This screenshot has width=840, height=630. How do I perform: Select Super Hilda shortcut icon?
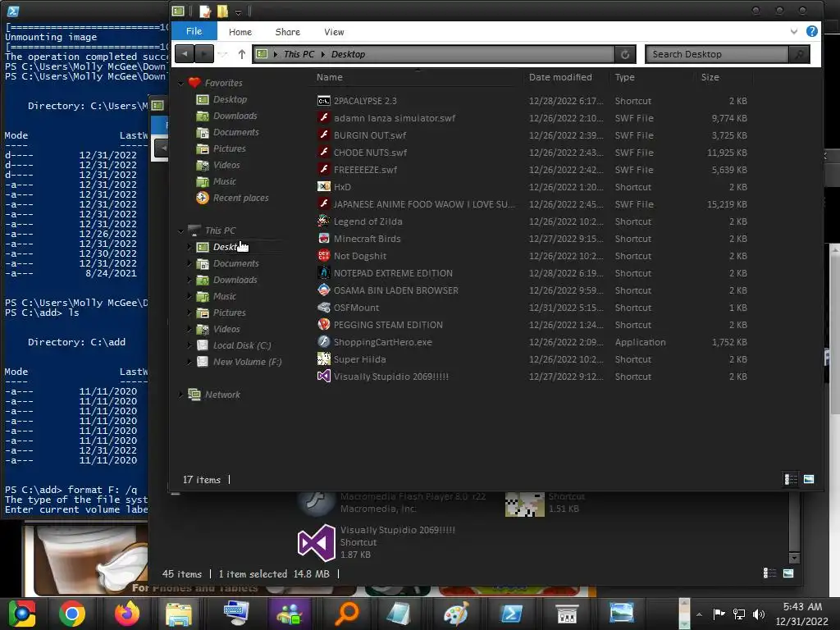click(323, 359)
